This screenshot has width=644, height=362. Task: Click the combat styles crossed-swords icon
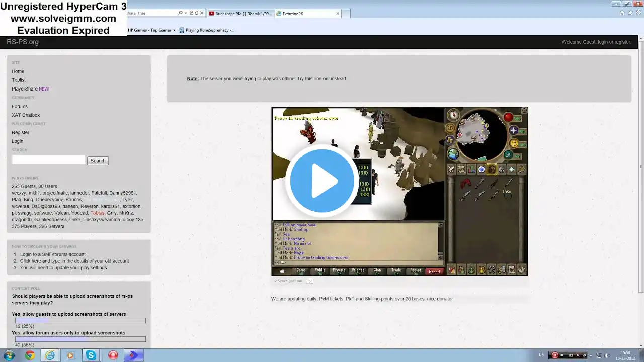451,169
